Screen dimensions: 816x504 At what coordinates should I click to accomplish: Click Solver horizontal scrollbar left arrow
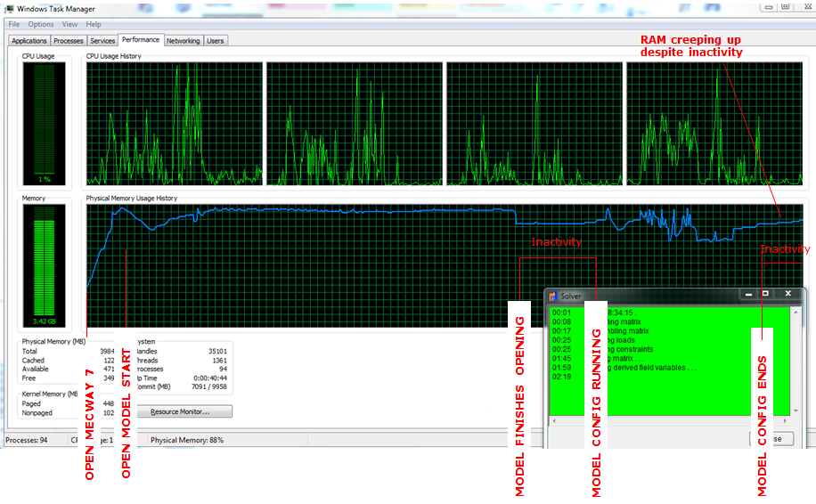point(554,420)
